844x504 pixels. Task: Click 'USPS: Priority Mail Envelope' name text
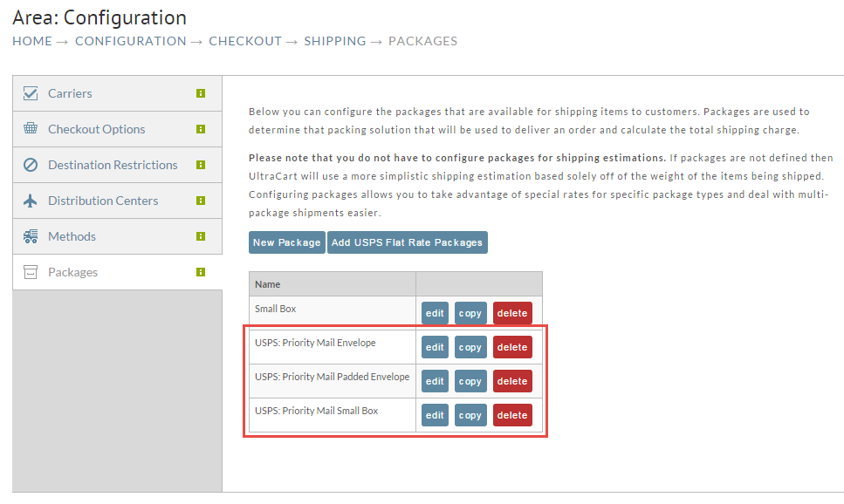click(315, 343)
